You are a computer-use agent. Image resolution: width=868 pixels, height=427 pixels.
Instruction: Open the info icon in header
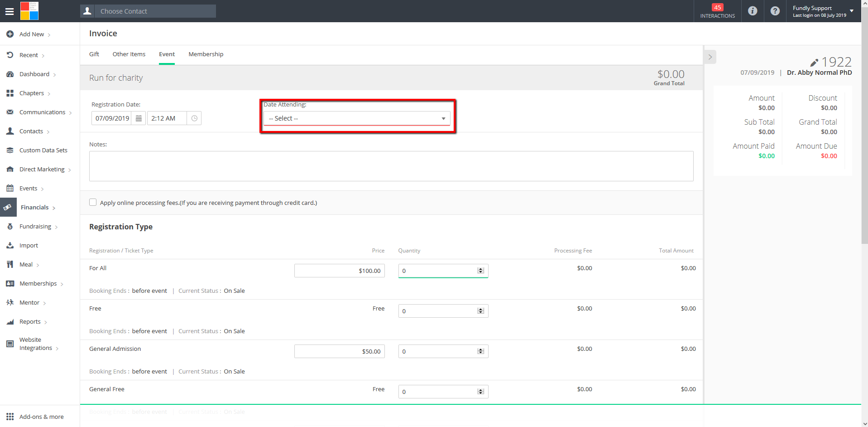753,11
